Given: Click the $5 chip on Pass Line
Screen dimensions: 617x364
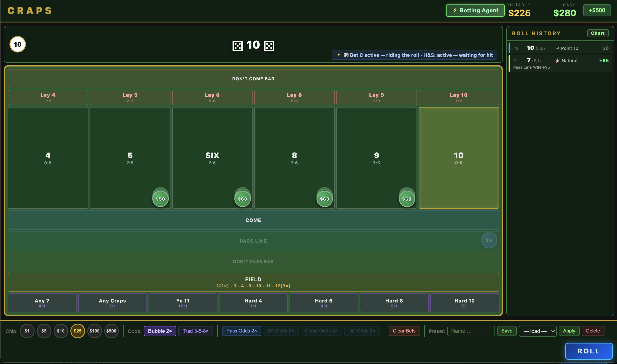Looking at the screenshot, I should click(x=489, y=240).
